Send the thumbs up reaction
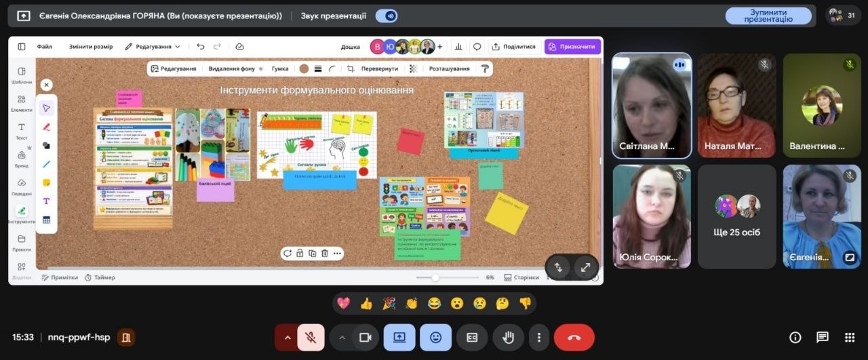Image resolution: width=868 pixels, height=360 pixels. [x=366, y=304]
